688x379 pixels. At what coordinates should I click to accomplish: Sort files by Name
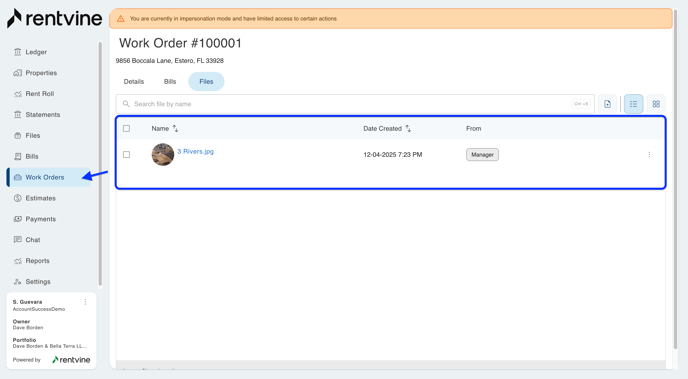tap(165, 129)
